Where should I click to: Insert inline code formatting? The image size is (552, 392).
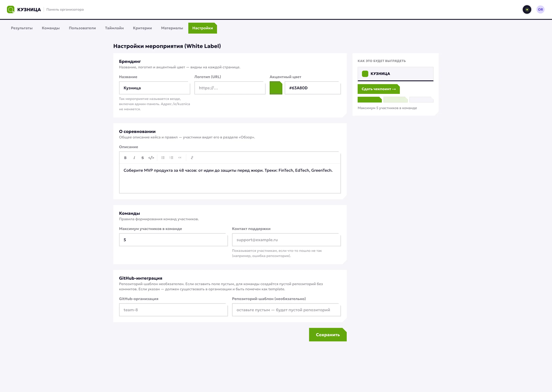(151, 158)
